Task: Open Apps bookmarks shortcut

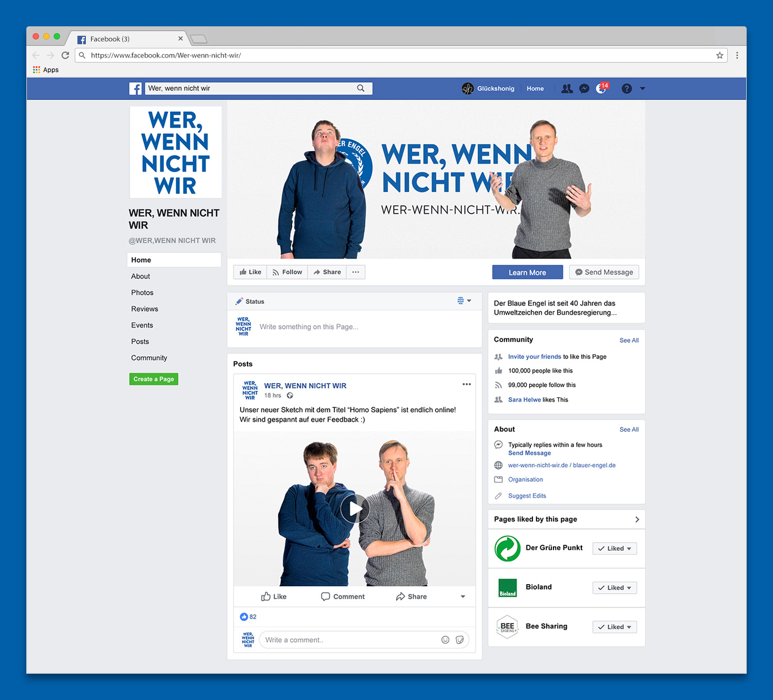Action: tap(46, 70)
